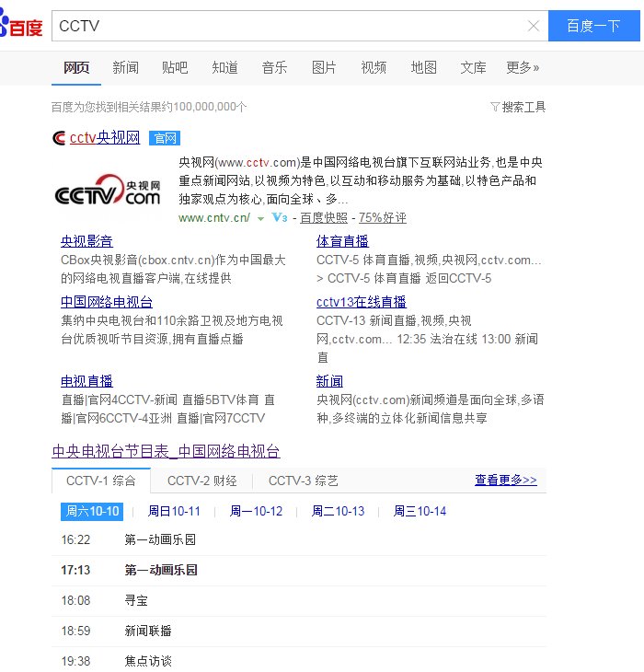
Task: Expand the 更多» menu
Action: pos(523,68)
